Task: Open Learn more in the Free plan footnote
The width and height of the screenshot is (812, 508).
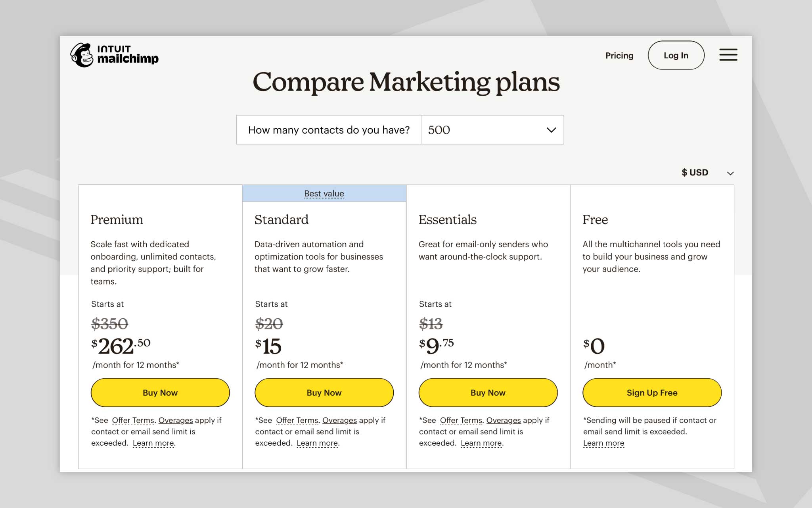Action: (x=603, y=443)
